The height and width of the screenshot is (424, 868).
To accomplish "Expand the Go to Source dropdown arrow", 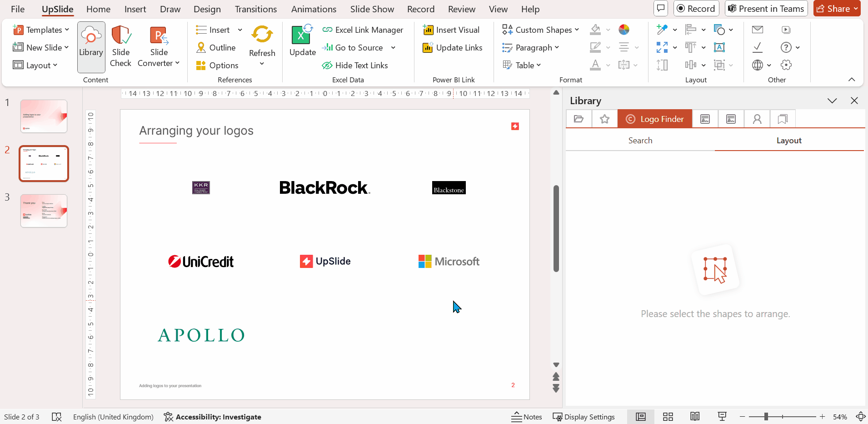I will point(393,47).
